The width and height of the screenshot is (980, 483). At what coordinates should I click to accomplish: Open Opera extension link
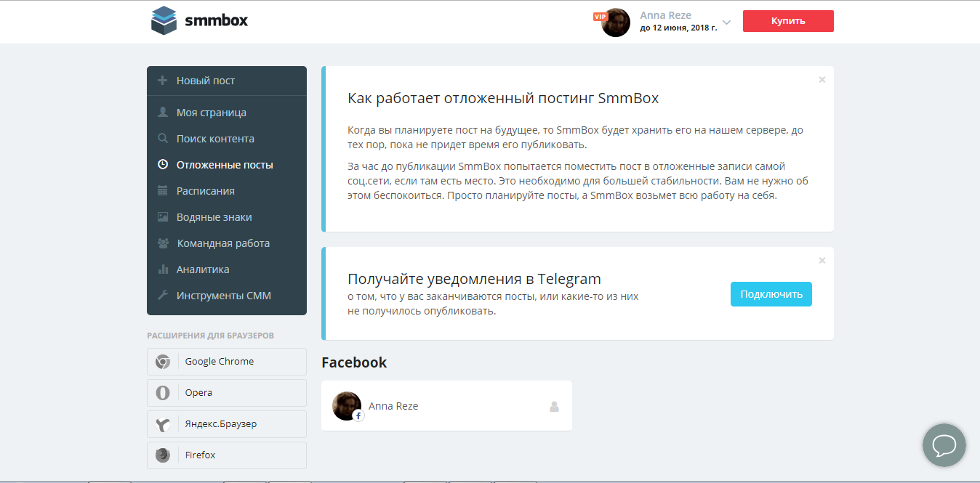pyautogui.click(x=227, y=393)
